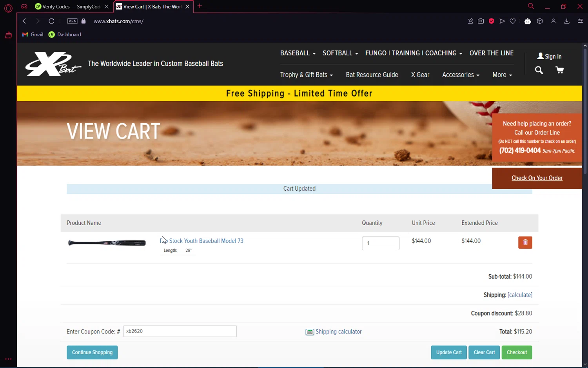Open Check On Your Order link

pyautogui.click(x=537, y=178)
